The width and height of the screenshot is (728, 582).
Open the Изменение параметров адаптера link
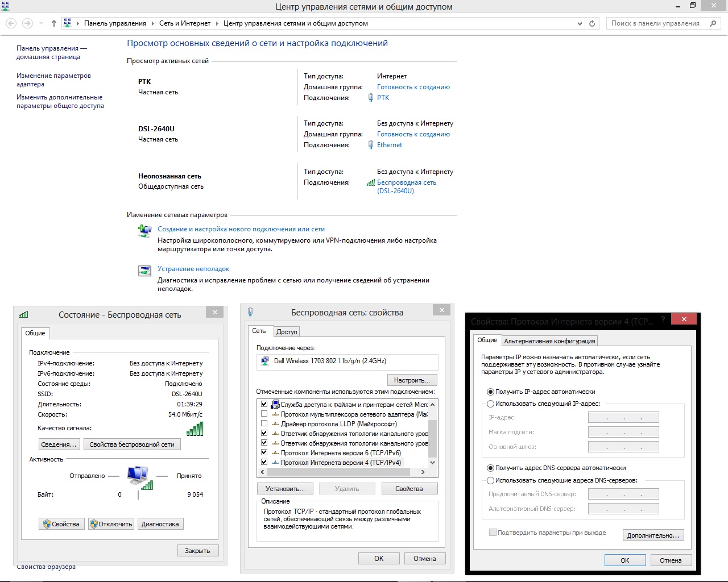[x=53, y=80]
